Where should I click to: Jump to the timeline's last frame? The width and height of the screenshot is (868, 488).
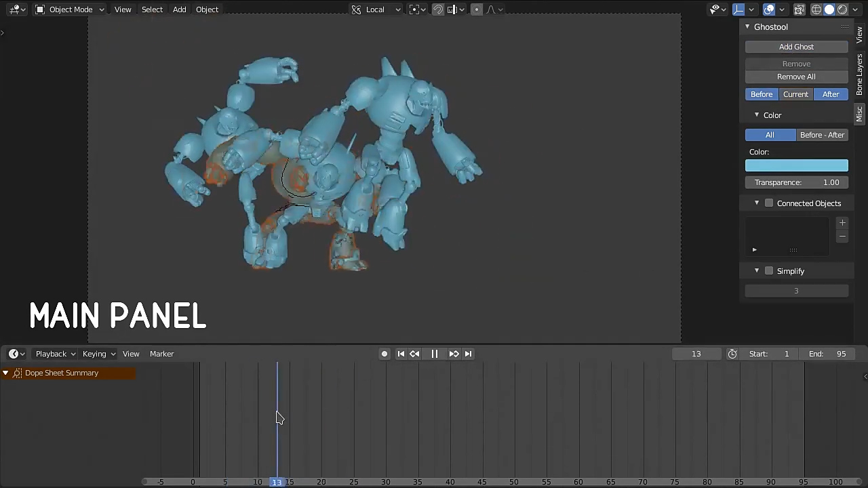(x=468, y=354)
